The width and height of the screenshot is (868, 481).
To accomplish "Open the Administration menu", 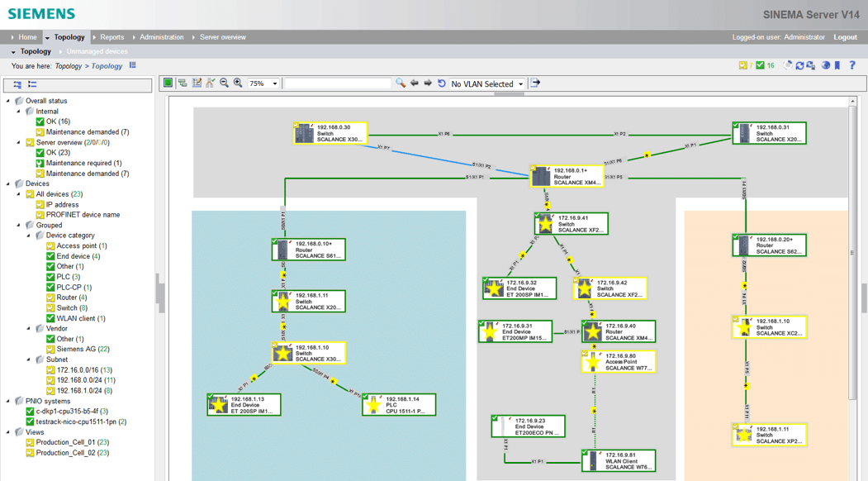I will coord(161,37).
